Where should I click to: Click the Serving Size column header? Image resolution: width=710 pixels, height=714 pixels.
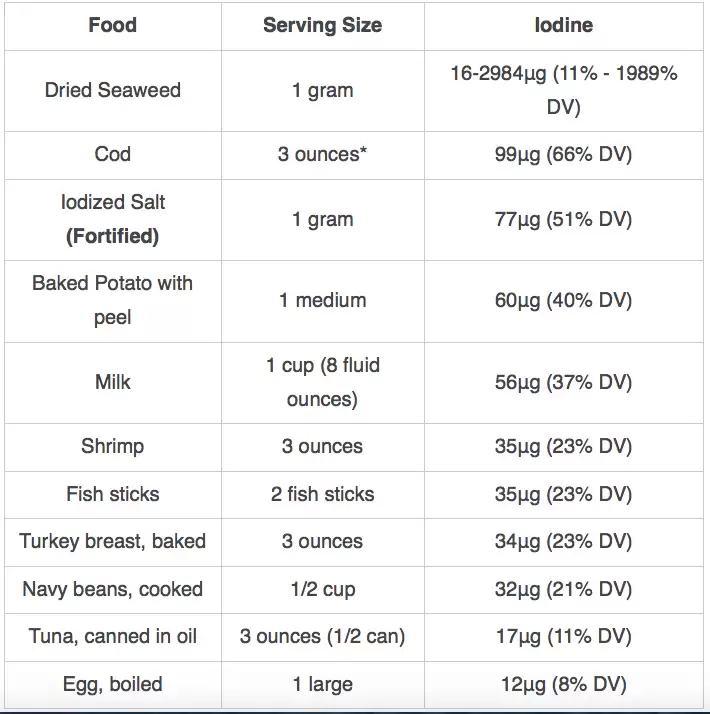click(322, 25)
